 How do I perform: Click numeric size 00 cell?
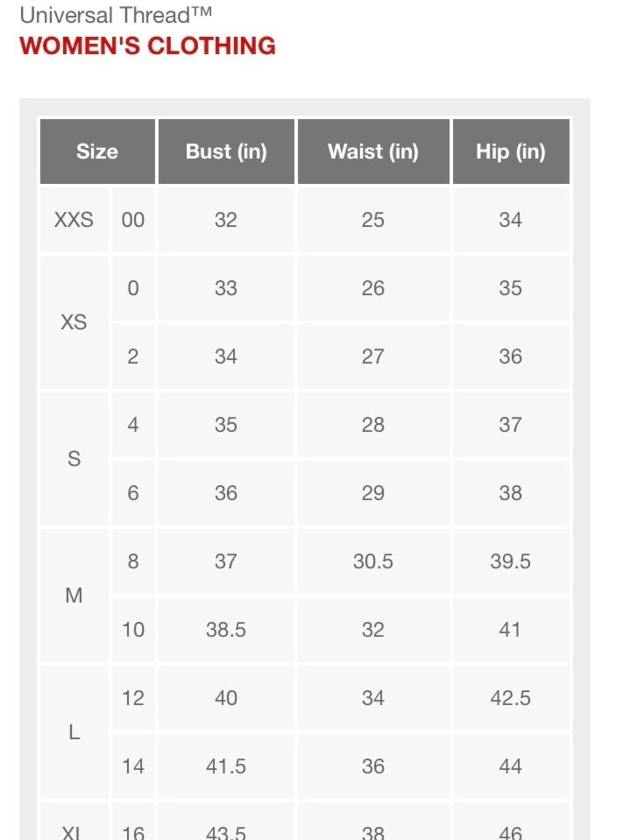[x=133, y=220]
